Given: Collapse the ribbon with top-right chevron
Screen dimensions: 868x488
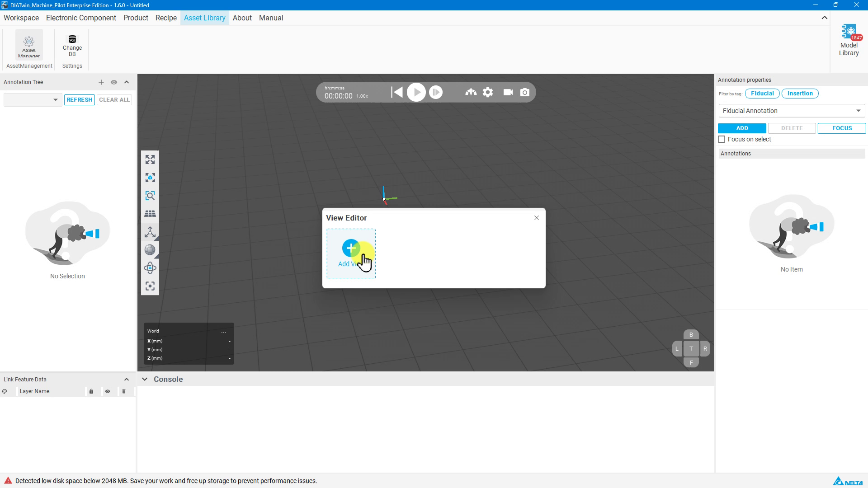Looking at the screenshot, I should point(824,18).
